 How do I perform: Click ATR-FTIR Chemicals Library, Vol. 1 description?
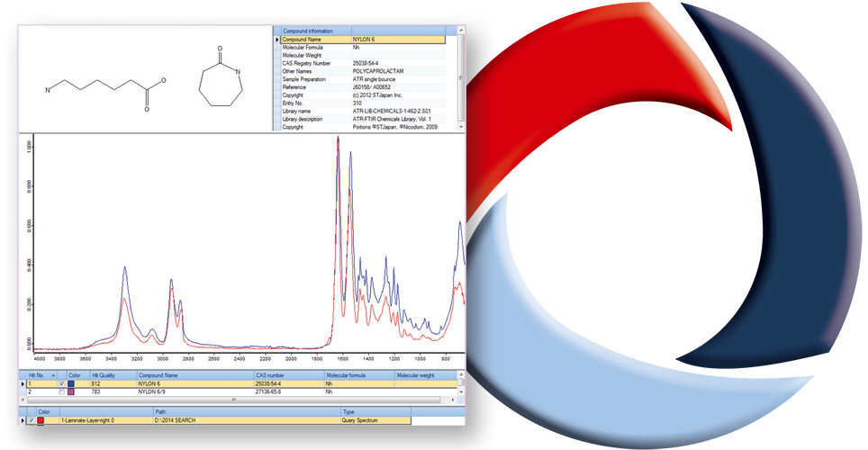tap(392, 119)
